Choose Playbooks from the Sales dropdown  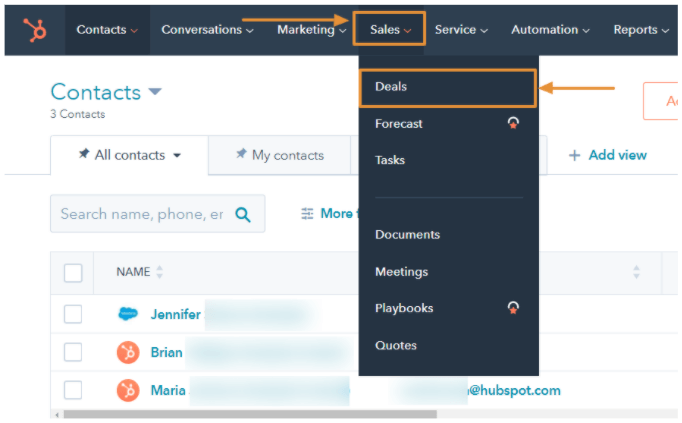pyautogui.click(x=404, y=309)
